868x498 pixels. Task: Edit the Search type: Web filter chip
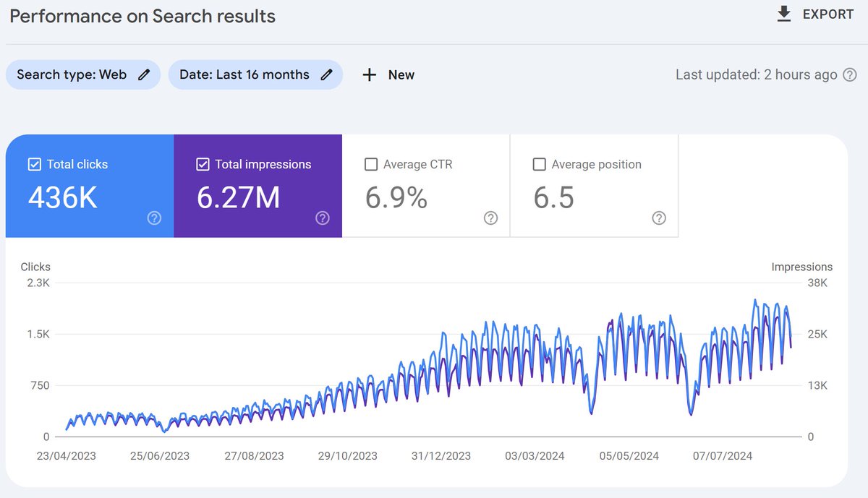(x=83, y=74)
